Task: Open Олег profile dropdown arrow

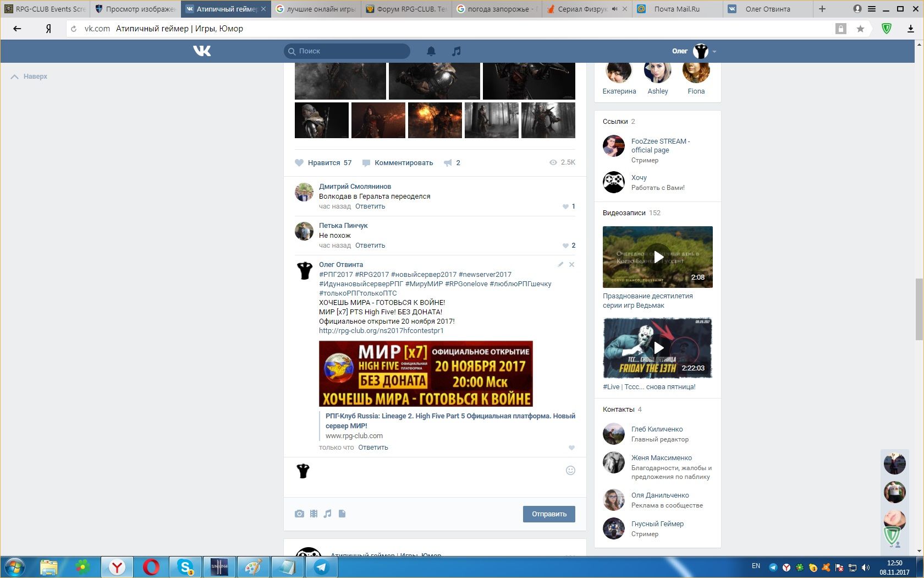Action: pyautogui.click(x=714, y=52)
